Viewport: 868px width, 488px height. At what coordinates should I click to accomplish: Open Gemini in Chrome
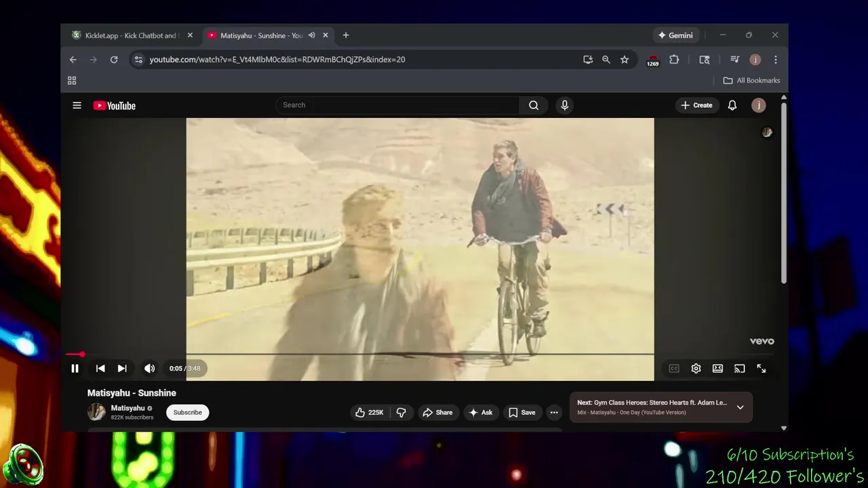(675, 35)
